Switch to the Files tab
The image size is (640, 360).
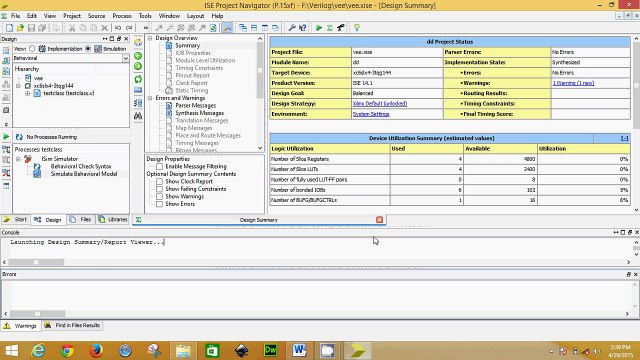pos(81,220)
